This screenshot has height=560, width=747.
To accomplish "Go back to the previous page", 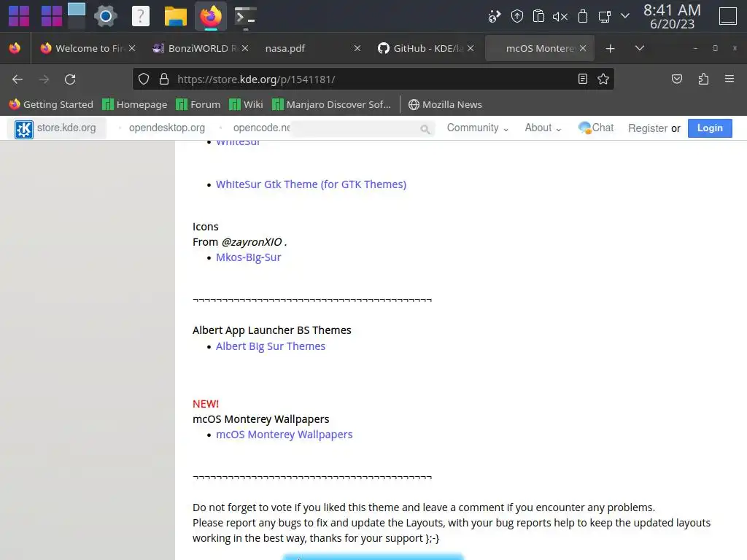I will pos(18,79).
